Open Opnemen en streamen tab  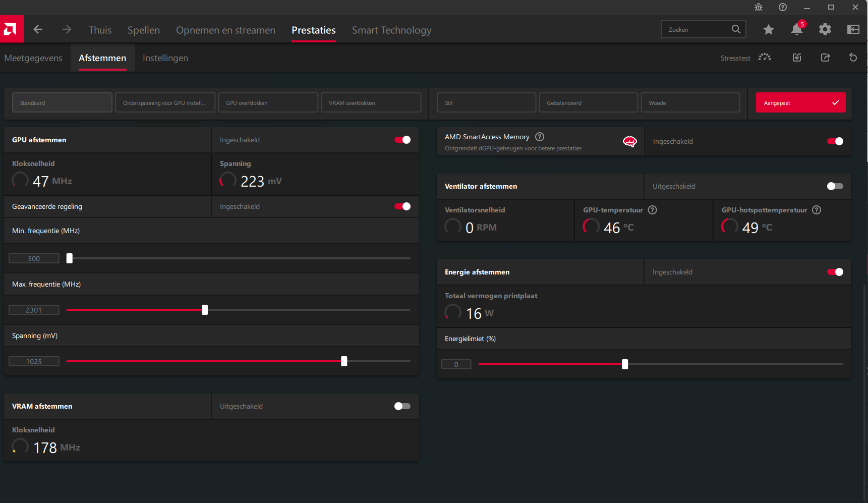point(225,30)
